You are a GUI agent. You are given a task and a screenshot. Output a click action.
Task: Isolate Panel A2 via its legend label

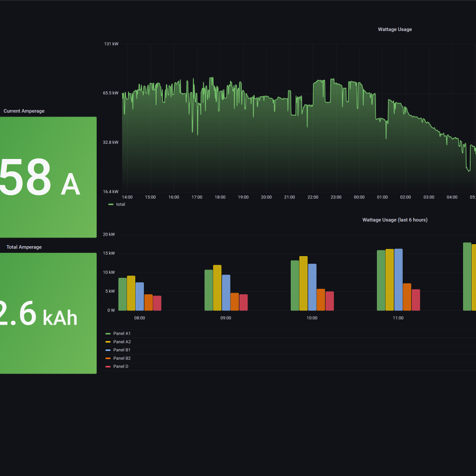click(x=122, y=342)
